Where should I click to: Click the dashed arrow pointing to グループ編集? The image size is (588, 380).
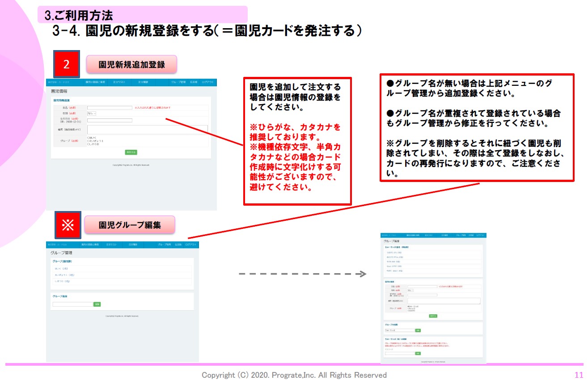303,274
